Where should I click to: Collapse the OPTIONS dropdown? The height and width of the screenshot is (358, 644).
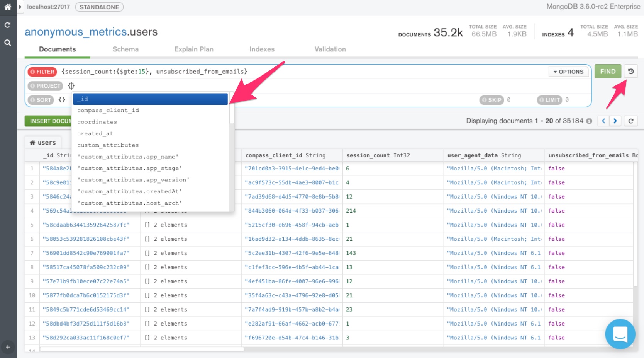(x=568, y=72)
